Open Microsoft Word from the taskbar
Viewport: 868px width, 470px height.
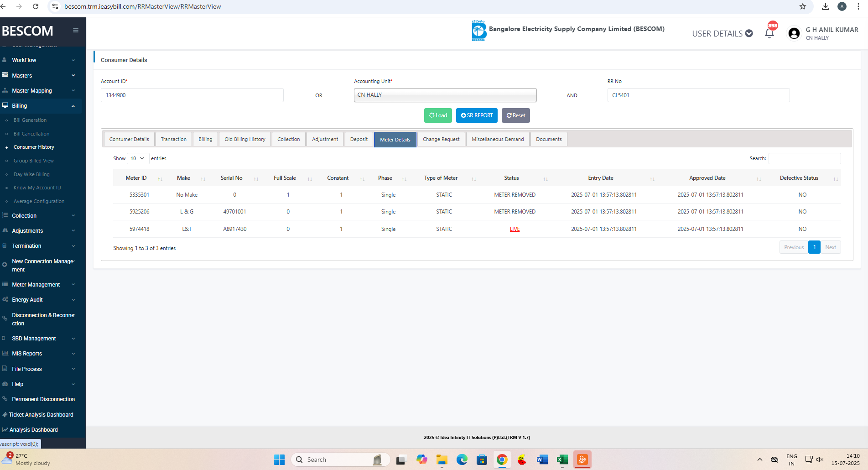point(542,460)
